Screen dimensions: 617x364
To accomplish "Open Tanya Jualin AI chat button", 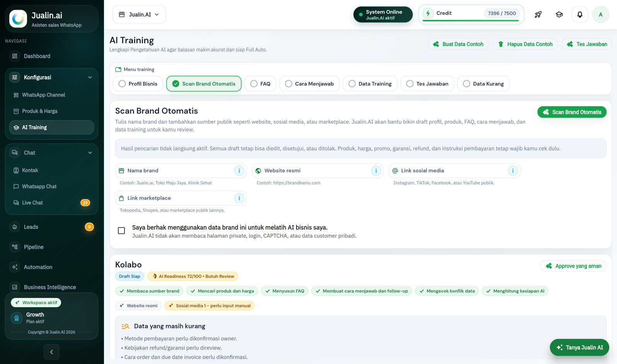I will pos(580,348).
